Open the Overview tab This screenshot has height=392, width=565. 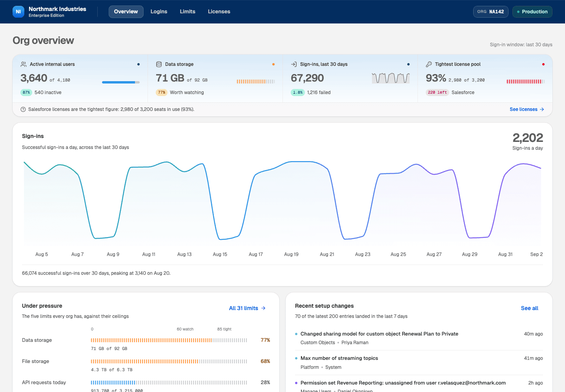click(x=126, y=12)
